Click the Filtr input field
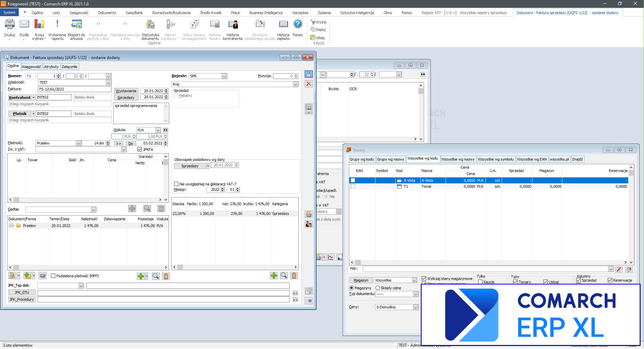 [x=485, y=269]
